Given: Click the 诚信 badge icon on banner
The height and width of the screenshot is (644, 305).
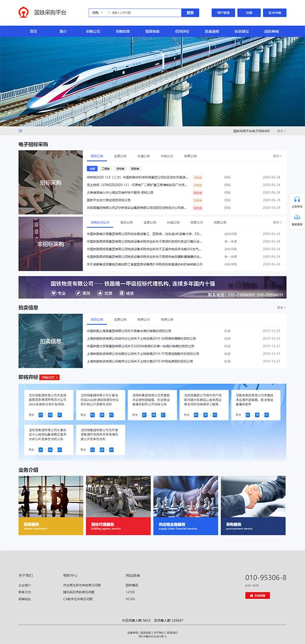Looking at the screenshot, I should [x=121, y=293].
